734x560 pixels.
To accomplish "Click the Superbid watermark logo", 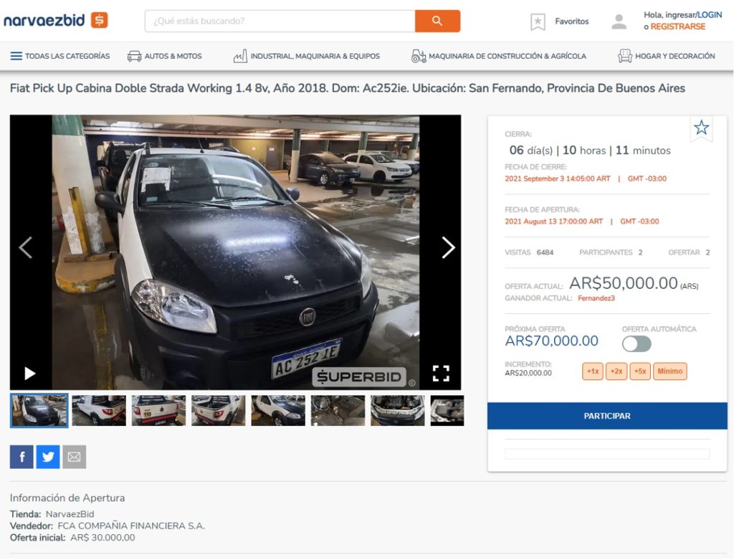I will pos(358,376).
